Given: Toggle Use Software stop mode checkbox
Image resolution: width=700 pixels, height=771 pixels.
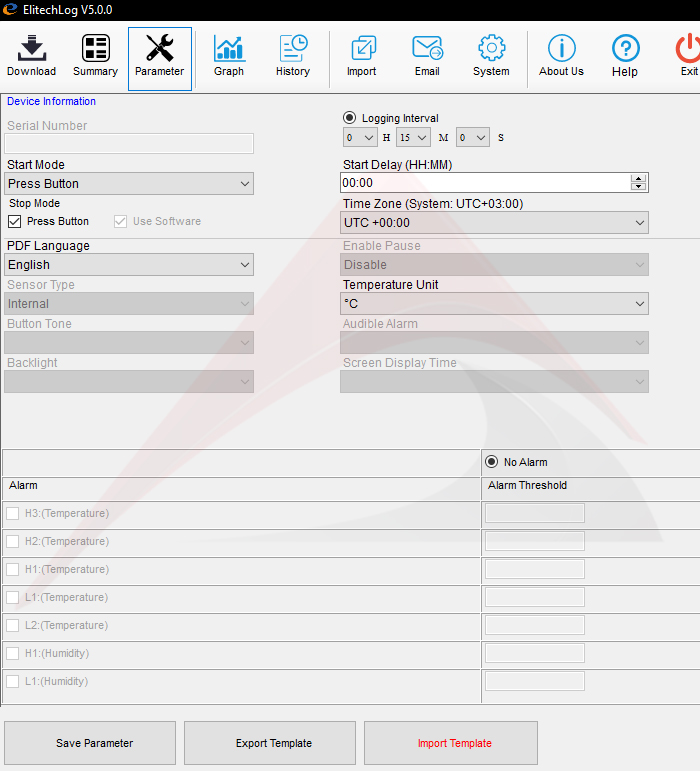Looking at the screenshot, I should pos(120,221).
